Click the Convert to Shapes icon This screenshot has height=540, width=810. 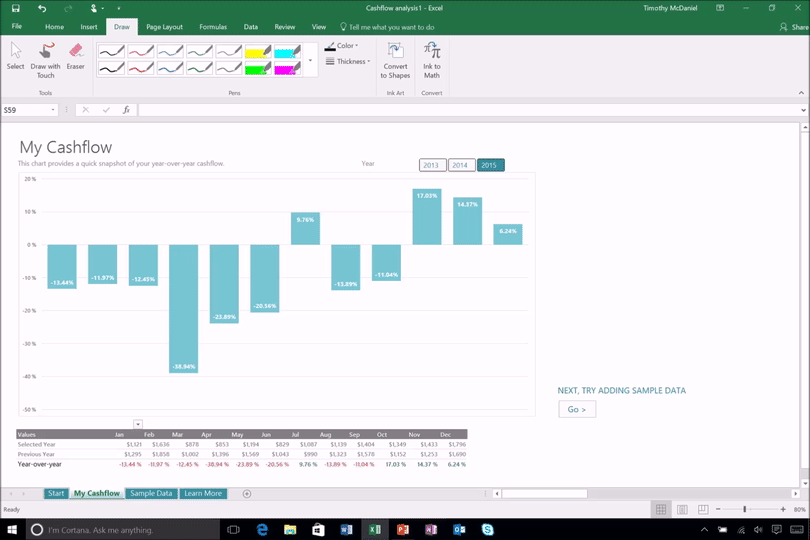coord(395,59)
